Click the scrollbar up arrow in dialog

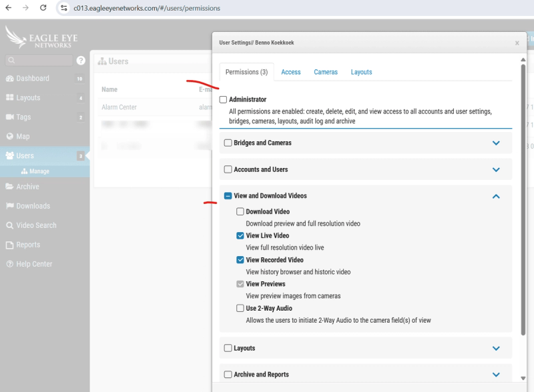(x=523, y=59)
